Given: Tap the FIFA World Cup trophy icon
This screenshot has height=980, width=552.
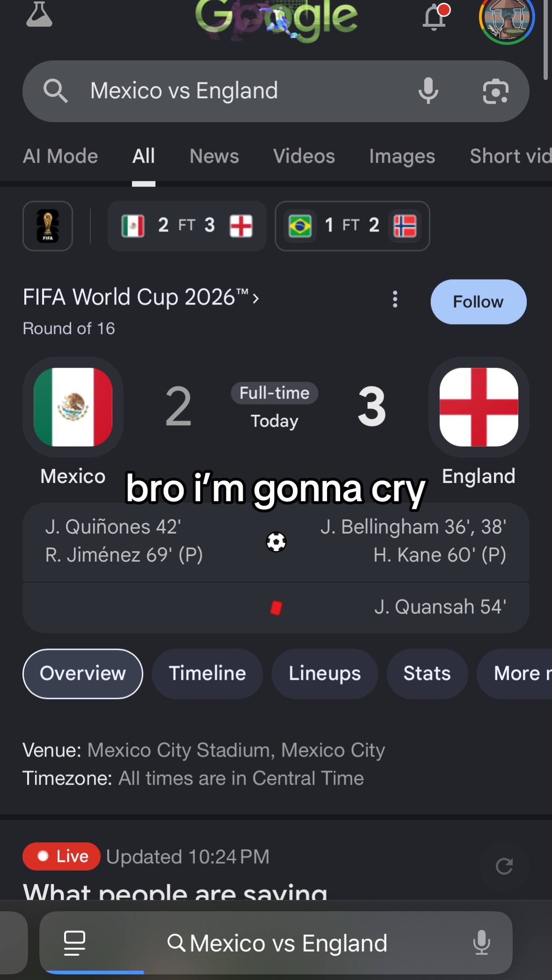Looking at the screenshot, I should click(48, 226).
